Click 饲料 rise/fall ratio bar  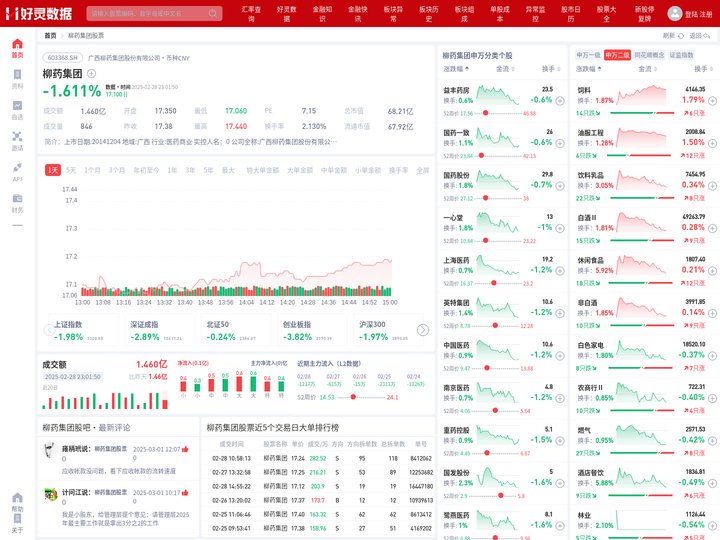click(642, 113)
